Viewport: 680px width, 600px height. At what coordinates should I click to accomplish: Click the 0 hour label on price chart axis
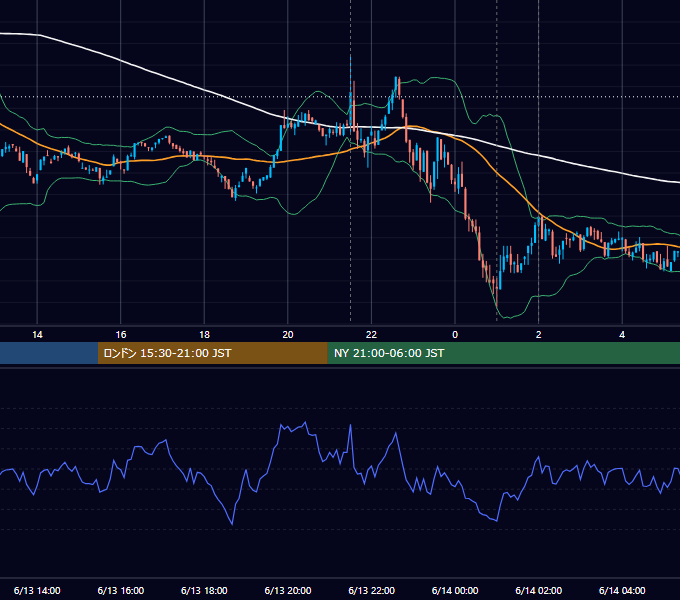455,335
